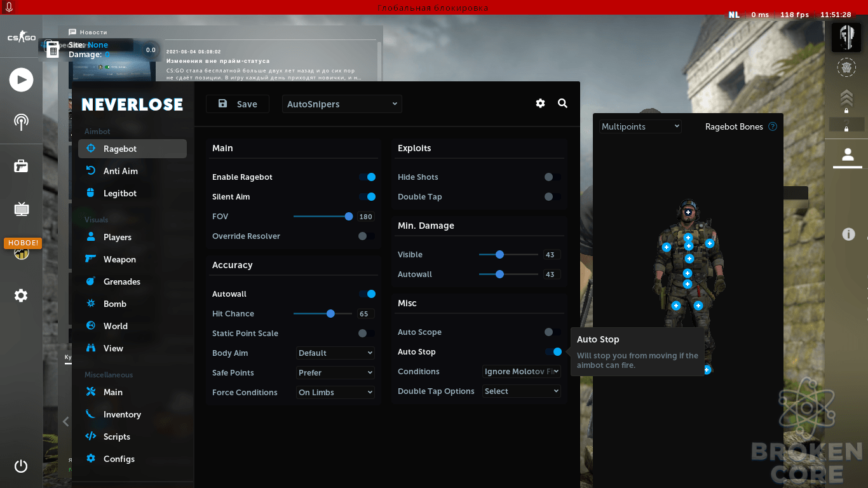Open the CS:GO watch TV icon

click(x=21, y=208)
